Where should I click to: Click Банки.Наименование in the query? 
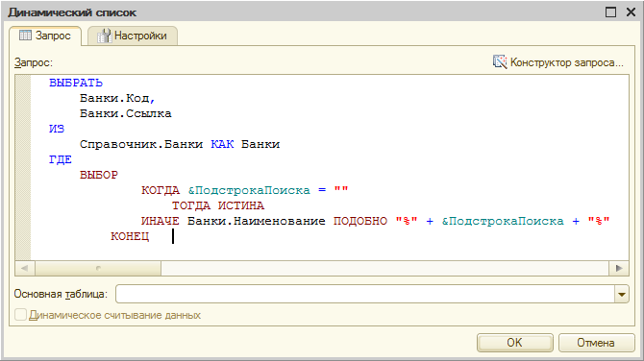[257, 221]
